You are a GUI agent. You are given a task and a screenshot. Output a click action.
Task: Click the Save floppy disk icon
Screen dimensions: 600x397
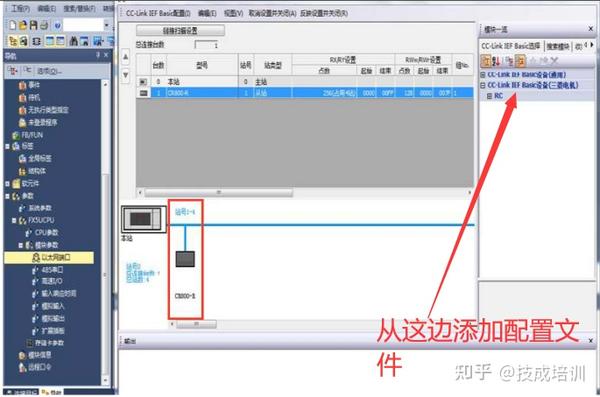[33, 25]
